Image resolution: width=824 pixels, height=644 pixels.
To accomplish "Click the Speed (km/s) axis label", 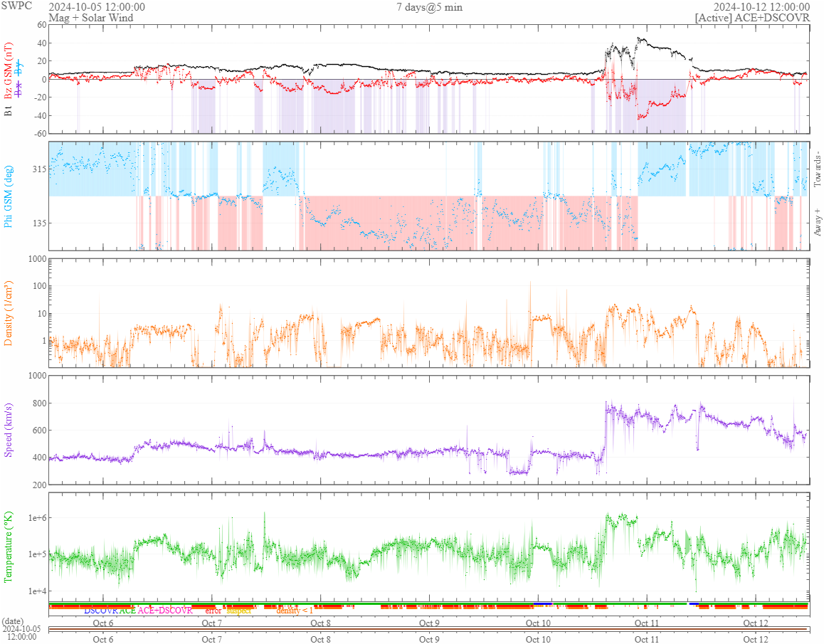I will point(8,430).
